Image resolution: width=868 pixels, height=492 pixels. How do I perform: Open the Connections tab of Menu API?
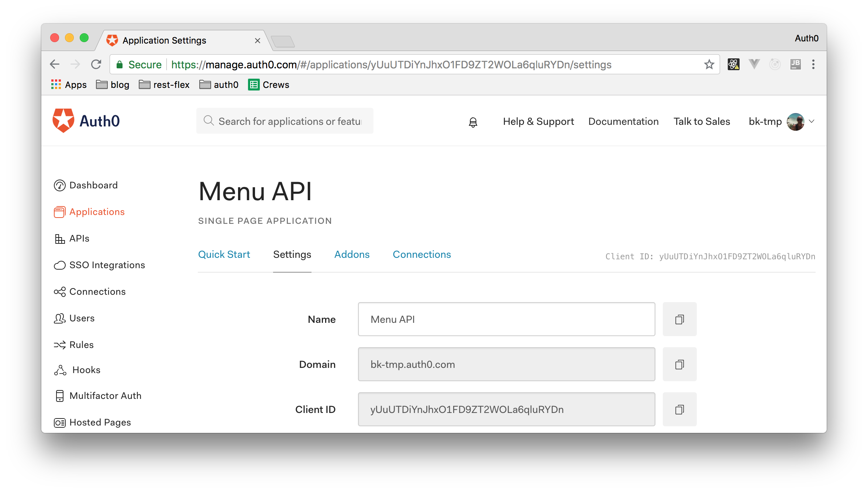point(421,254)
